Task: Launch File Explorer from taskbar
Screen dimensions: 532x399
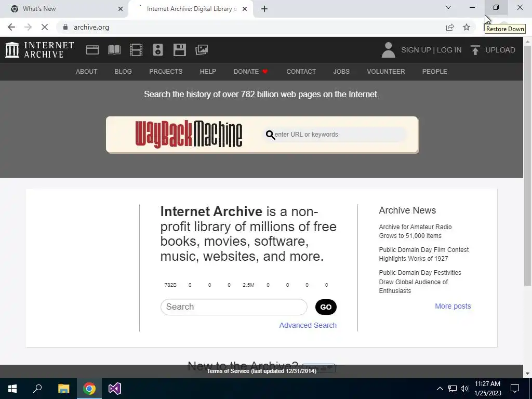Action: click(x=63, y=389)
